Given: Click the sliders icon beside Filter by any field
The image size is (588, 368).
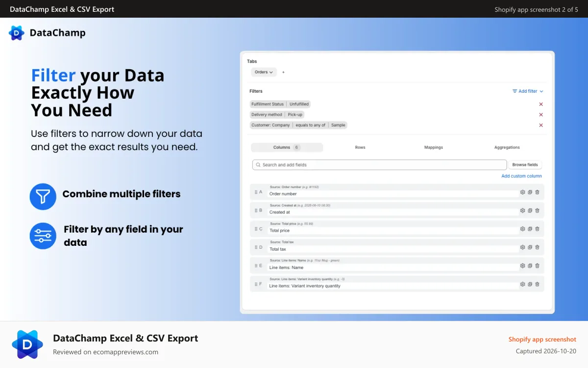Looking at the screenshot, I should click(x=43, y=236).
